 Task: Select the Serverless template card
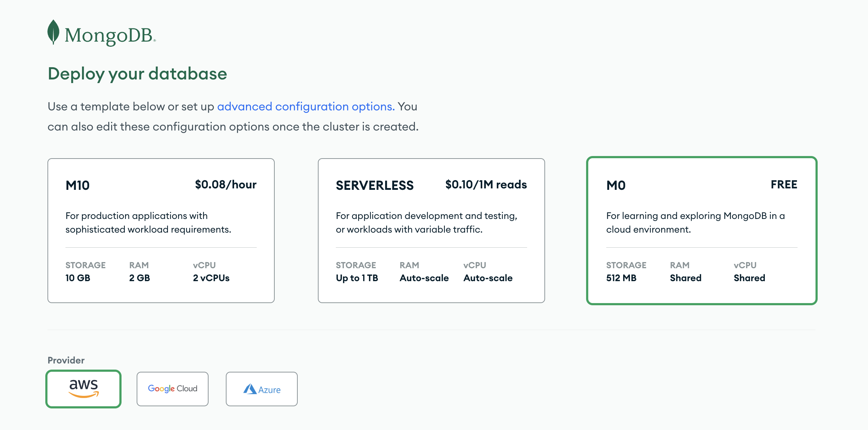431,230
